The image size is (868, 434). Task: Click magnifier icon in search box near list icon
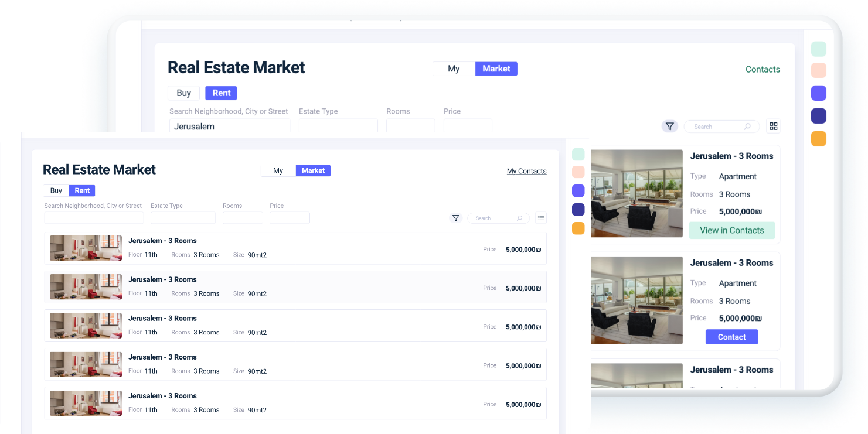tap(519, 218)
